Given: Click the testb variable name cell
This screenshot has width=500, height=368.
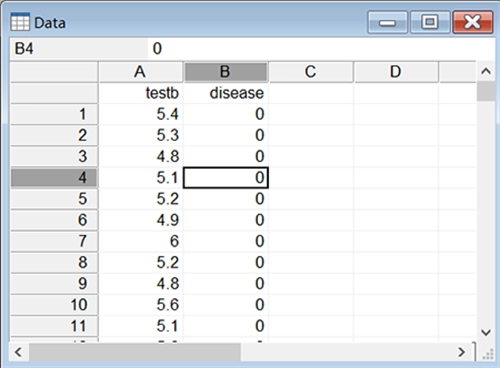Looking at the screenshot, I should [141, 93].
